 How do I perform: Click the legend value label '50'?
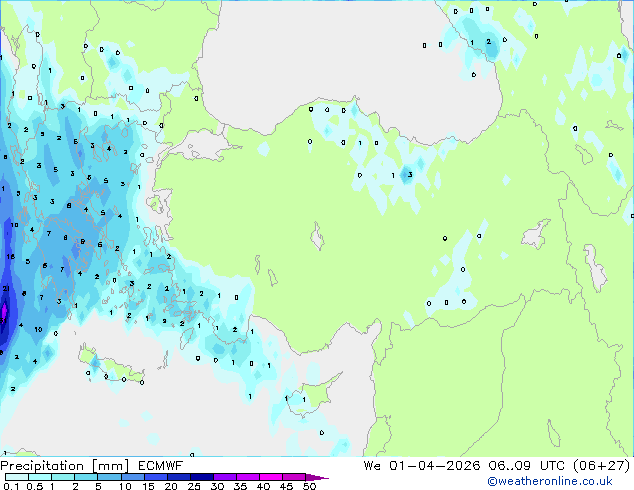coord(310,486)
